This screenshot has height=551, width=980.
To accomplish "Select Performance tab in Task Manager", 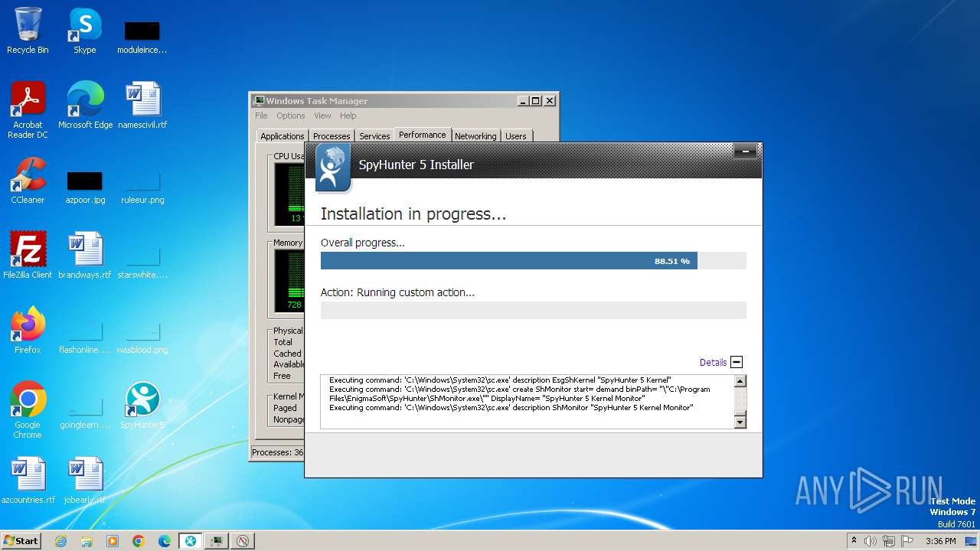I will pyautogui.click(x=422, y=135).
